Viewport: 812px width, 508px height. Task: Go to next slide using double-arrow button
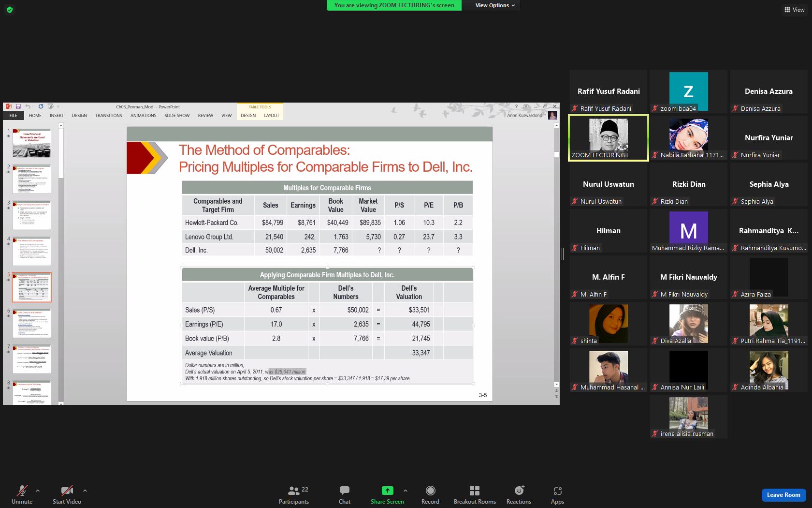click(556, 397)
